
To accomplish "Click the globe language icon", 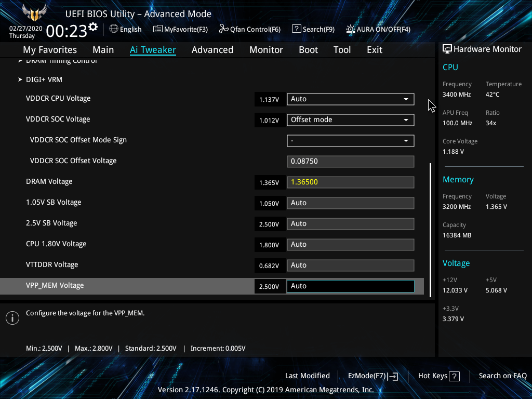I will click(114, 29).
